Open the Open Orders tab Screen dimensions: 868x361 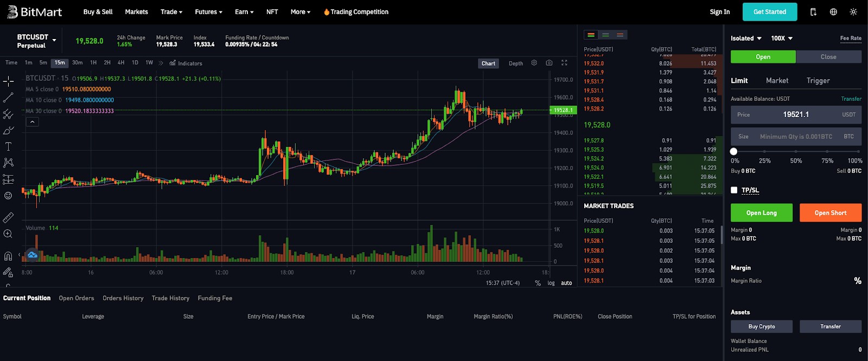[76, 298]
